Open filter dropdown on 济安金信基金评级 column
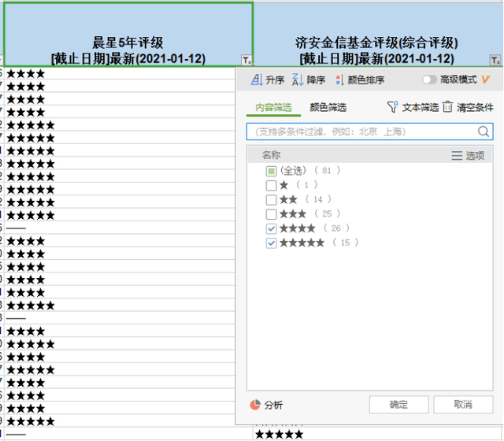This screenshot has width=504, height=441. point(495,60)
